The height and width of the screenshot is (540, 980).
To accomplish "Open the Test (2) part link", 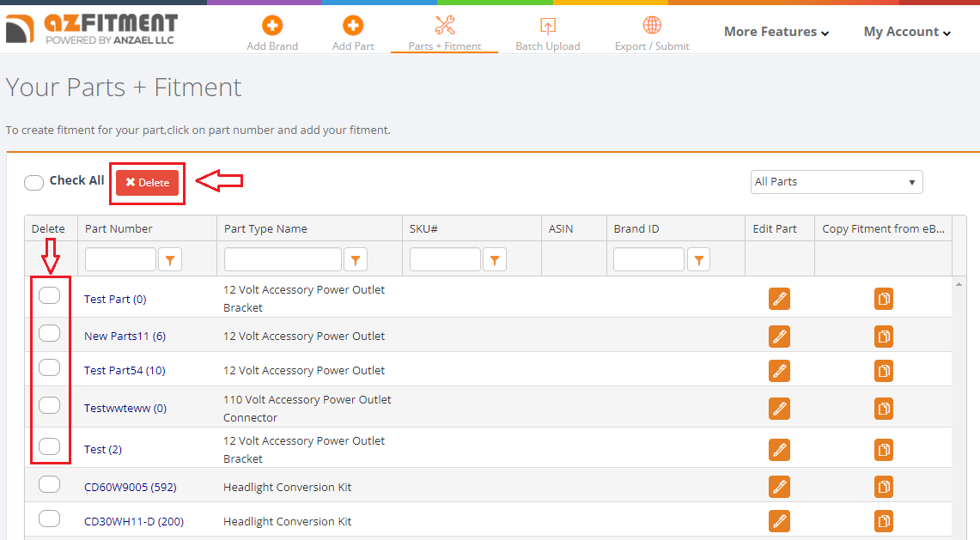I will coord(103,450).
